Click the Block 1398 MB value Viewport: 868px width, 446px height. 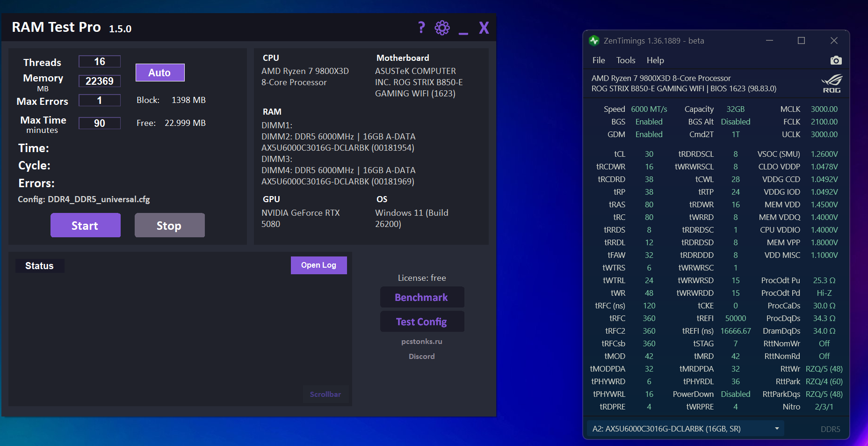click(x=188, y=100)
